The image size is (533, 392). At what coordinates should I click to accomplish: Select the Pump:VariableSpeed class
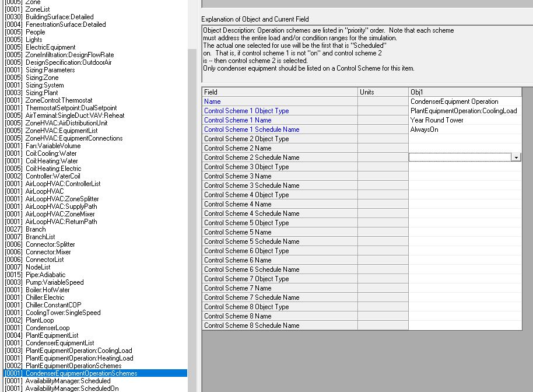pos(54,282)
